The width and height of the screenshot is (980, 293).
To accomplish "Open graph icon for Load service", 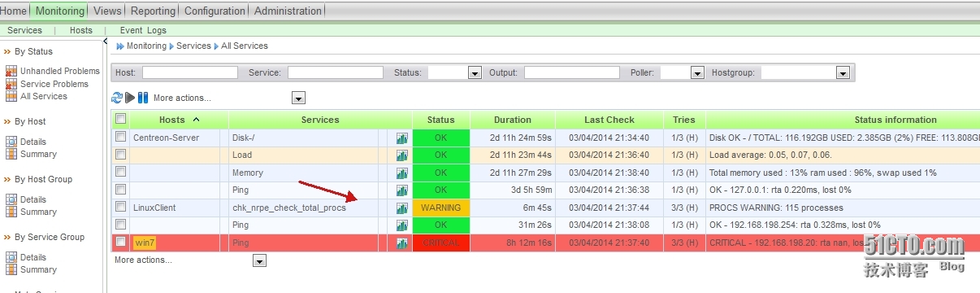I will [x=401, y=155].
